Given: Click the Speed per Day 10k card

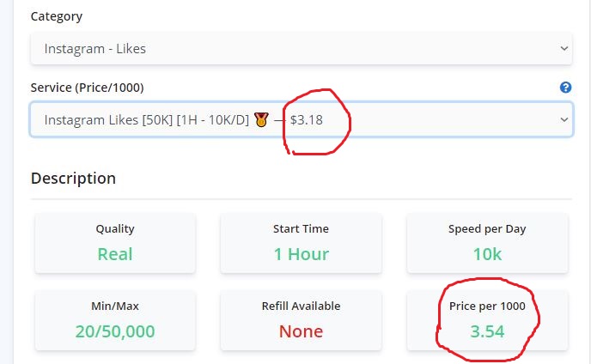Looking at the screenshot, I should (x=487, y=243).
